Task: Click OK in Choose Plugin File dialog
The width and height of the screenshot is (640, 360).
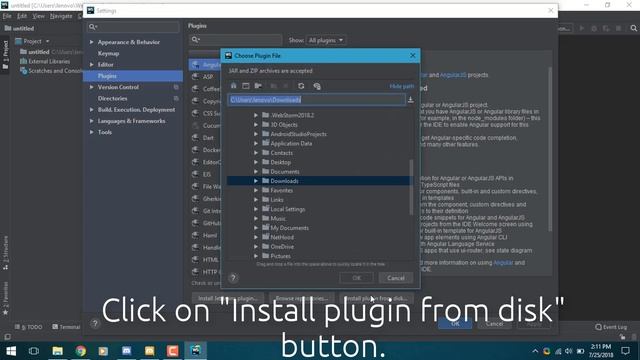Action: pyautogui.click(x=356, y=278)
